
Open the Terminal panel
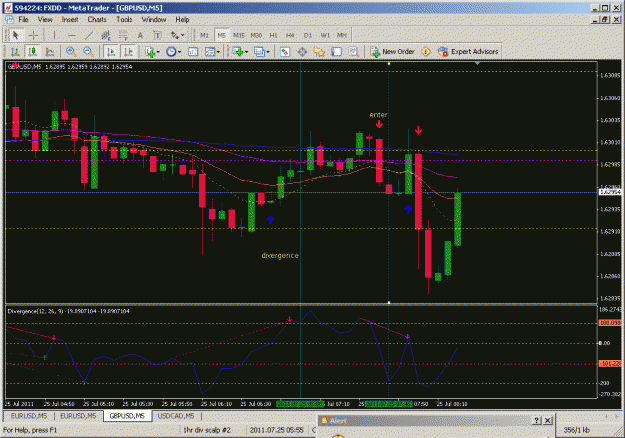336,51
